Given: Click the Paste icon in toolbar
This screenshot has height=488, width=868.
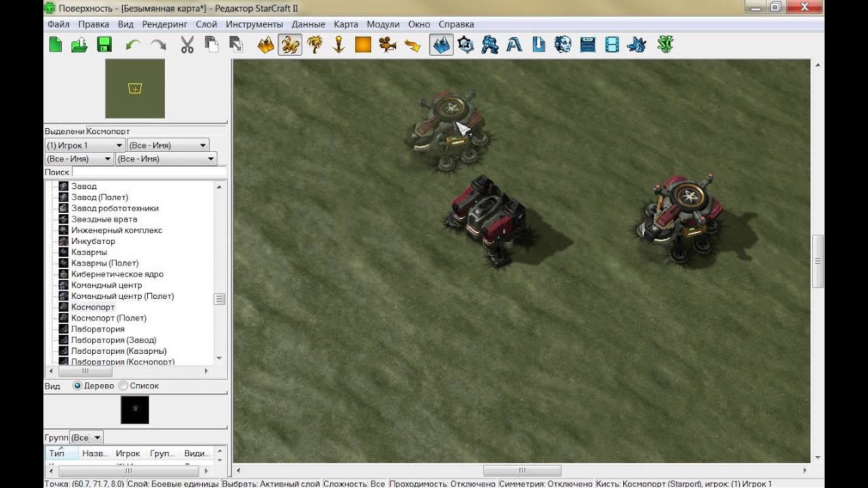Looking at the screenshot, I should tap(236, 45).
